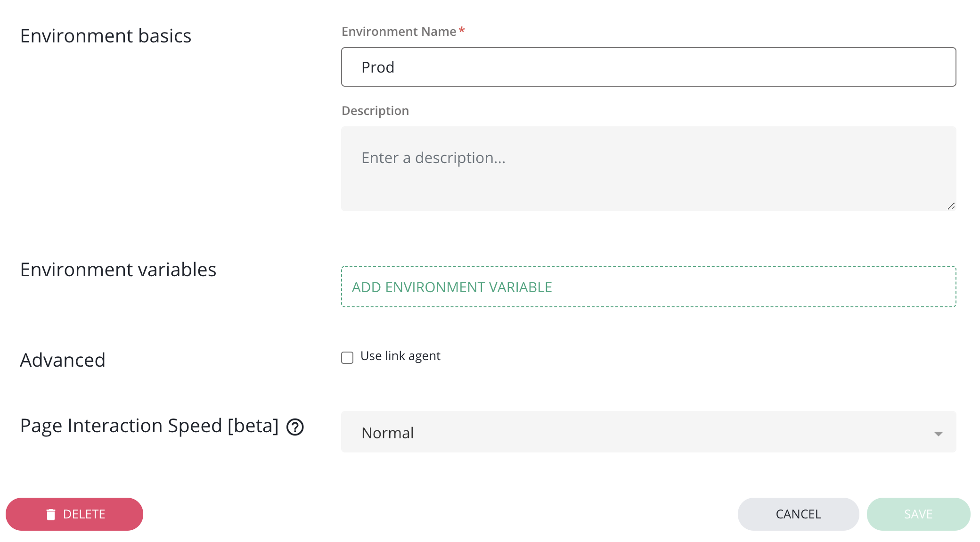Click the Environment basics heading

click(x=106, y=36)
